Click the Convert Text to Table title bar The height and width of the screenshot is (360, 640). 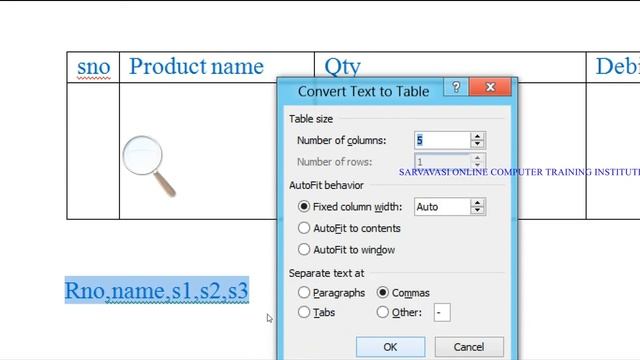click(x=363, y=91)
